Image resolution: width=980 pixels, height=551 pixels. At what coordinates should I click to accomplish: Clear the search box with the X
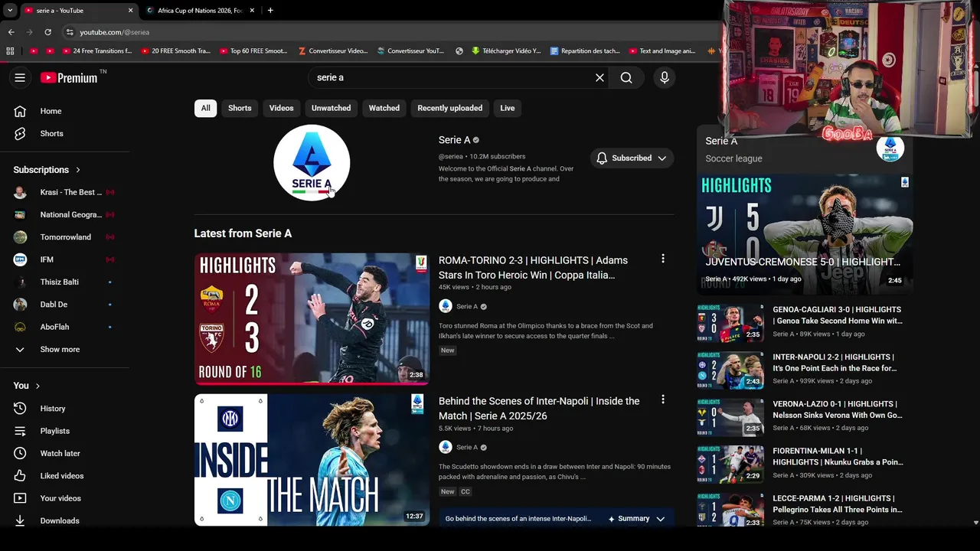click(x=600, y=77)
